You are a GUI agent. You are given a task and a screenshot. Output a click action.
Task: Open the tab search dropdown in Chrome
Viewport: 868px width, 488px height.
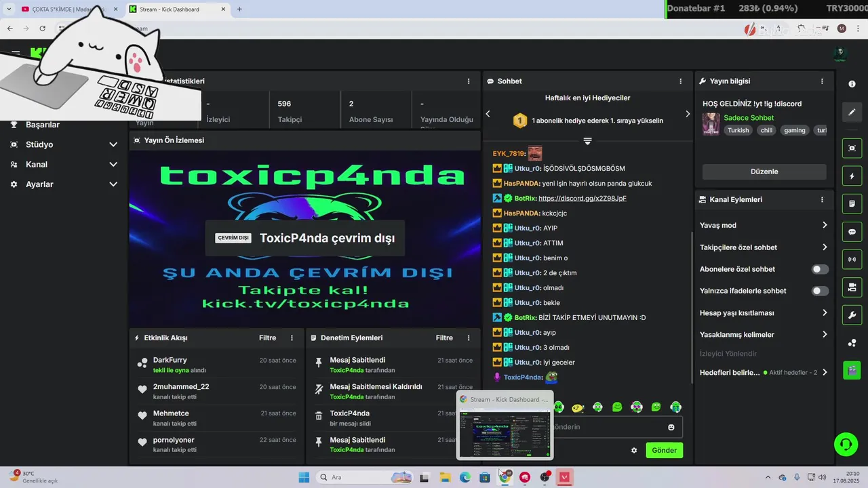pyautogui.click(x=8, y=9)
